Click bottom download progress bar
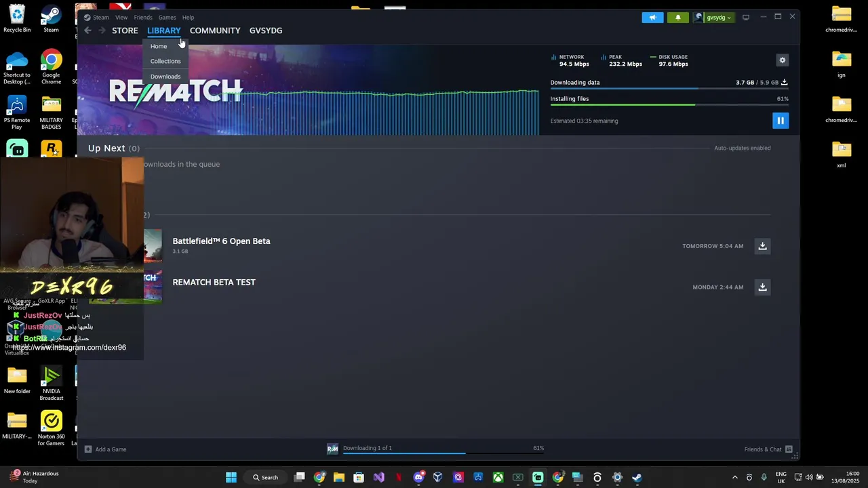 [443, 453]
